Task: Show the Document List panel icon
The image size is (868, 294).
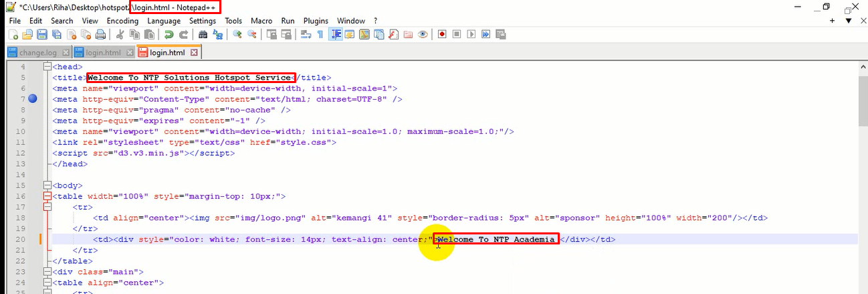Action: (378, 33)
